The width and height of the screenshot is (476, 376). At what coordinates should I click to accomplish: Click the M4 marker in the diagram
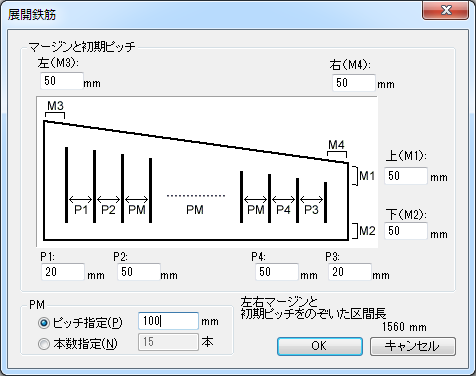click(x=336, y=145)
